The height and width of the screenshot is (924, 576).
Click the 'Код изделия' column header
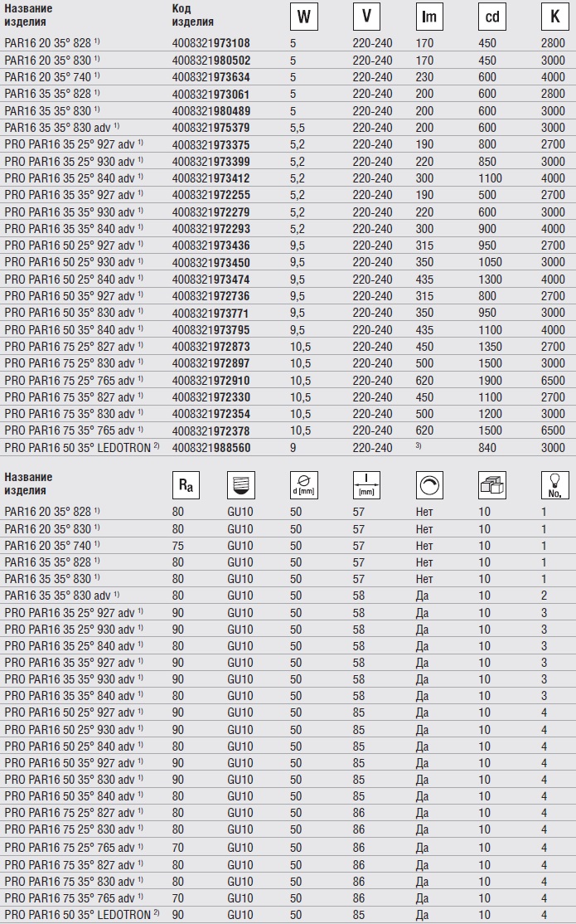[x=192, y=15]
